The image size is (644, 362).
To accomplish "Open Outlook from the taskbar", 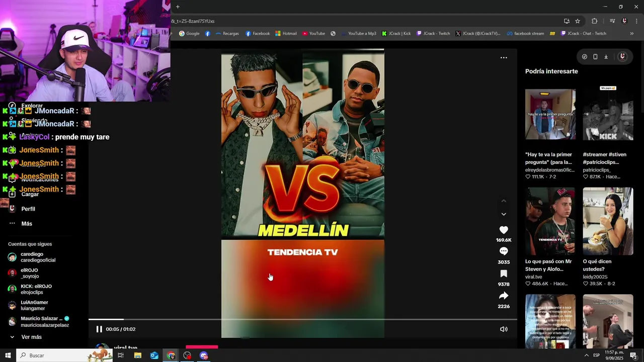I will tap(154, 355).
